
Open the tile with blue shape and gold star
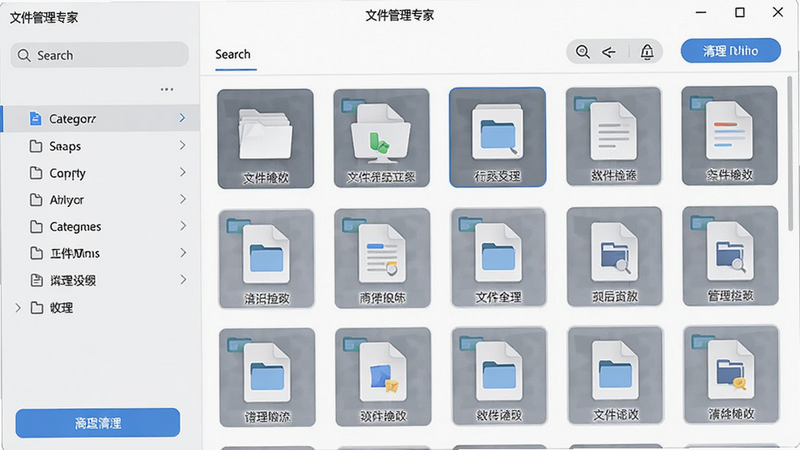[383, 377]
